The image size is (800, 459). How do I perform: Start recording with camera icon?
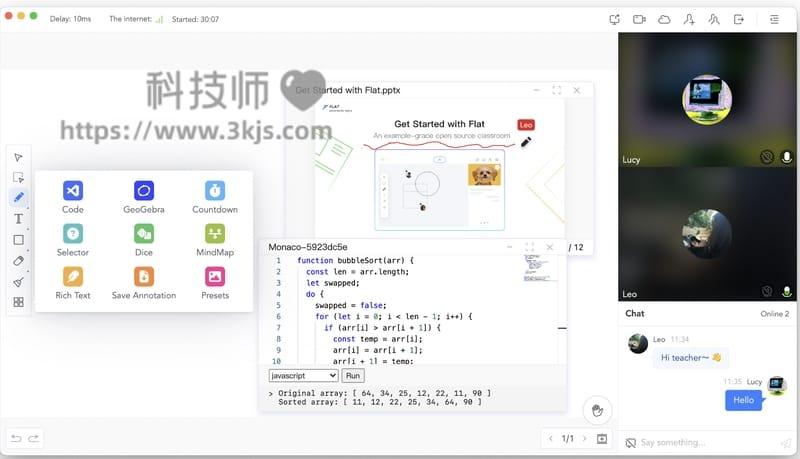tap(639, 19)
